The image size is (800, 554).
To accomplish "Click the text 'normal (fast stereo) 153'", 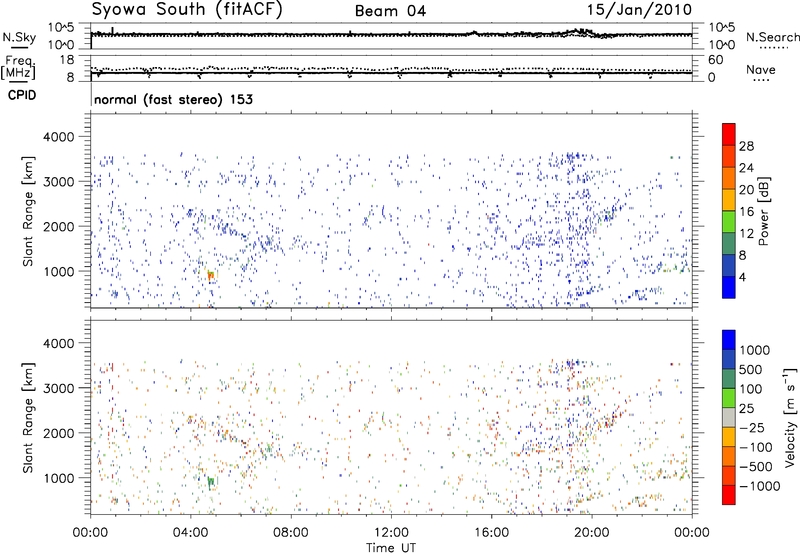I will 173,99.
